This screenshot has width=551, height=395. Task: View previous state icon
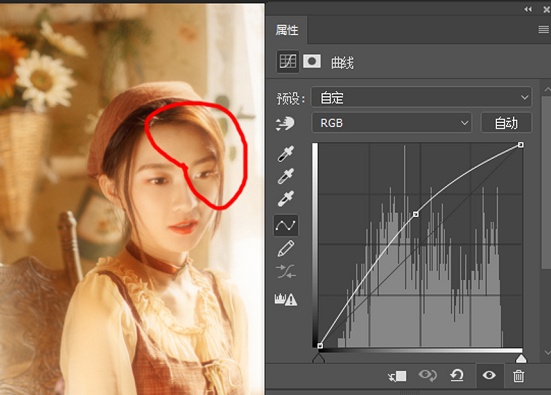427,376
